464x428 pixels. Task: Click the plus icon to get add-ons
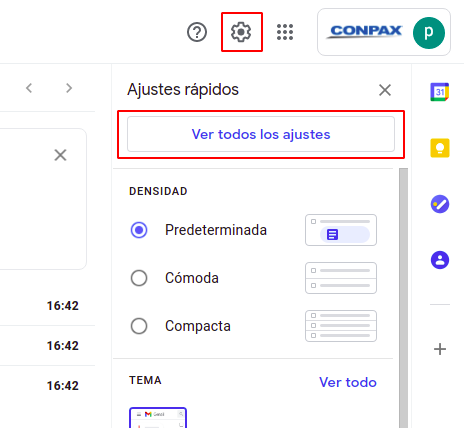click(440, 349)
